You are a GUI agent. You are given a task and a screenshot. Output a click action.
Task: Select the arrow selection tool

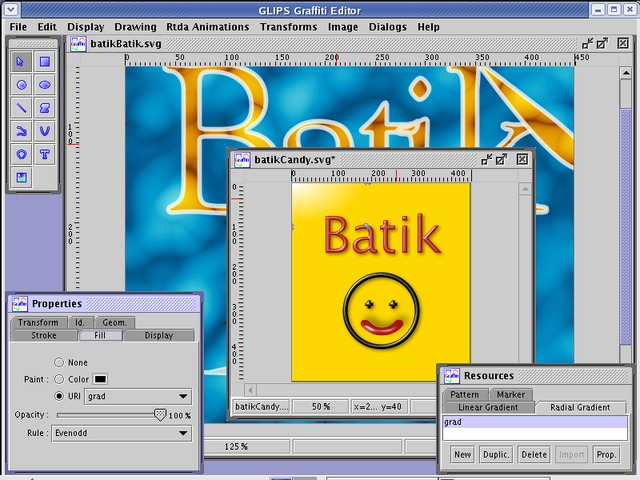pos(21,62)
